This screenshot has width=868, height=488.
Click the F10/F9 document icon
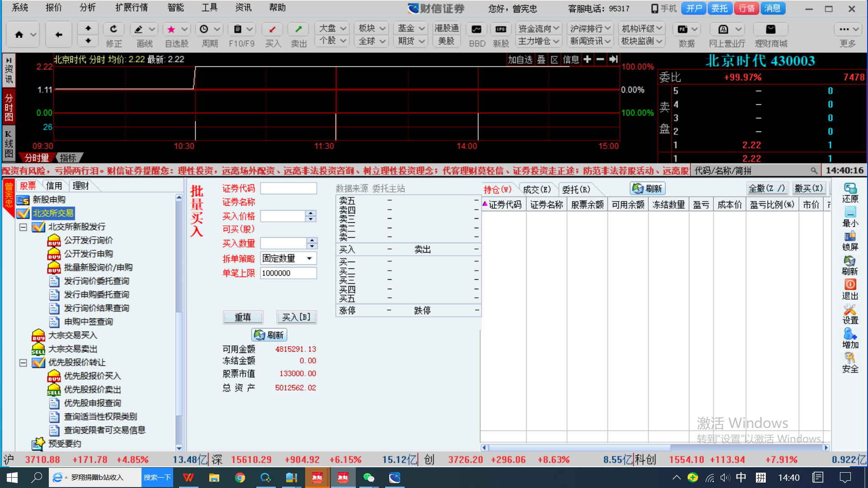(237, 29)
